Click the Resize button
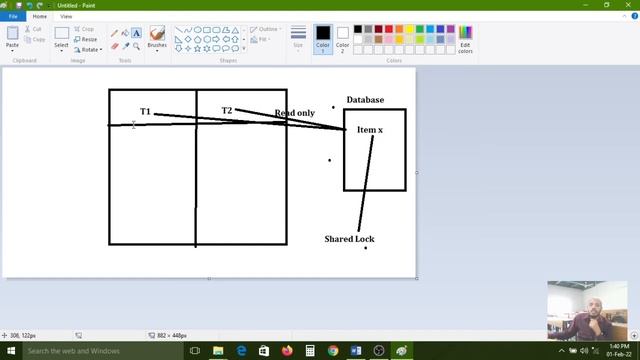 (86, 40)
